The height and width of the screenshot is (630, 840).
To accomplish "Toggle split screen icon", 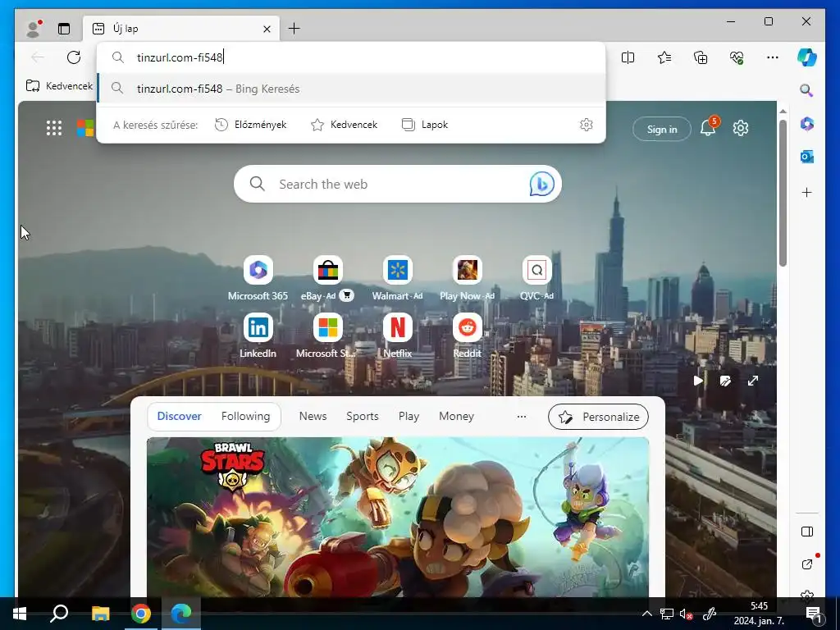I will (628, 57).
